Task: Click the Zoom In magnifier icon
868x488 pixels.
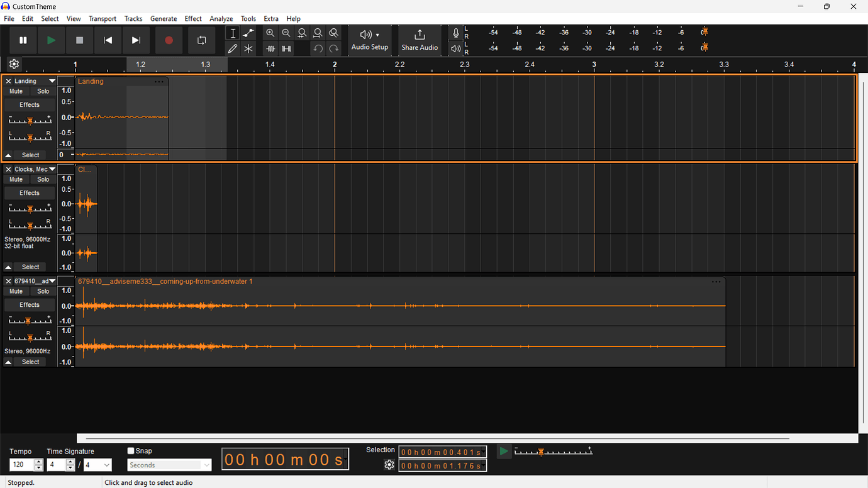Action: coord(270,33)
